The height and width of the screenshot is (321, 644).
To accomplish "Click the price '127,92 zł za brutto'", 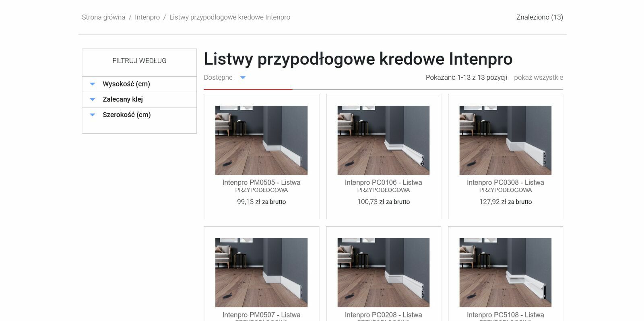I will point(506,202).
